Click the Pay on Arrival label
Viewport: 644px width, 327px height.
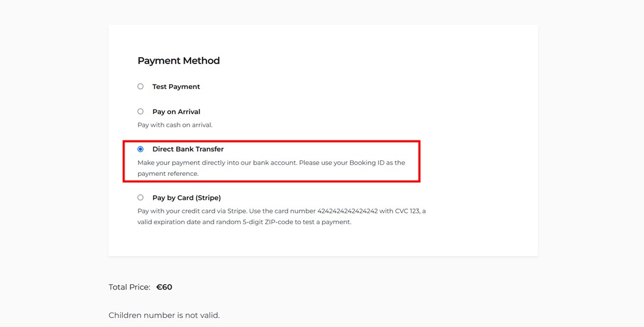pyautogui.click(x=177, y=112)
